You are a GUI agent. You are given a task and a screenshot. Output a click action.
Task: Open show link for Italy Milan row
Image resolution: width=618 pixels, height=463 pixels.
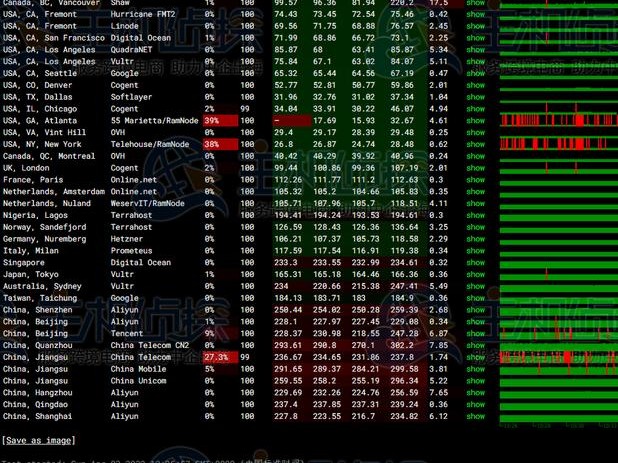476,251
